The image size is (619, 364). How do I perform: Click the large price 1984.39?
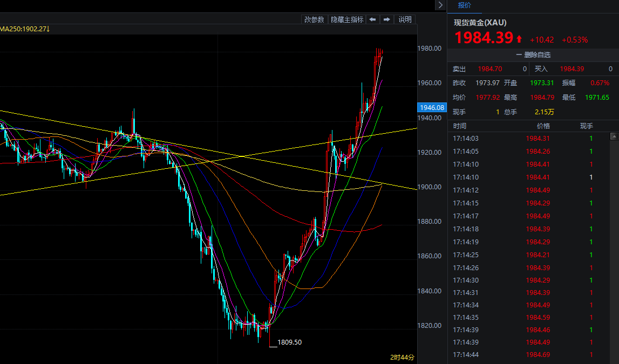pos(484,37)
